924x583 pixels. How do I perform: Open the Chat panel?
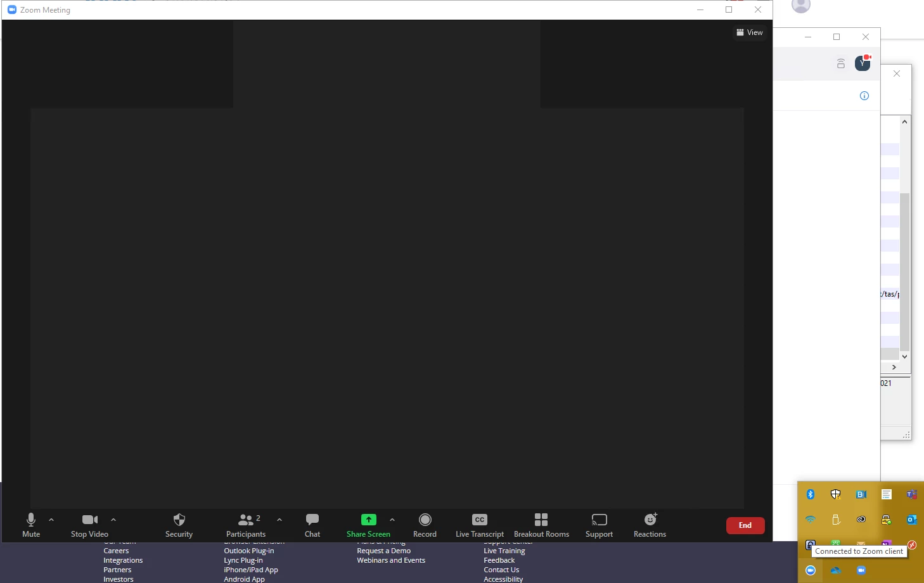pyautogui.click(x=312, y=525)
